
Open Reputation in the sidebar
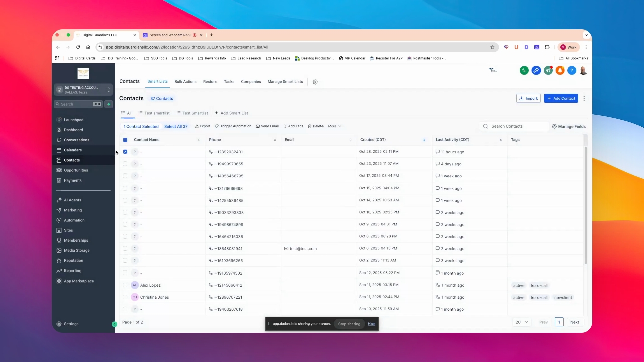click(73, 260)
